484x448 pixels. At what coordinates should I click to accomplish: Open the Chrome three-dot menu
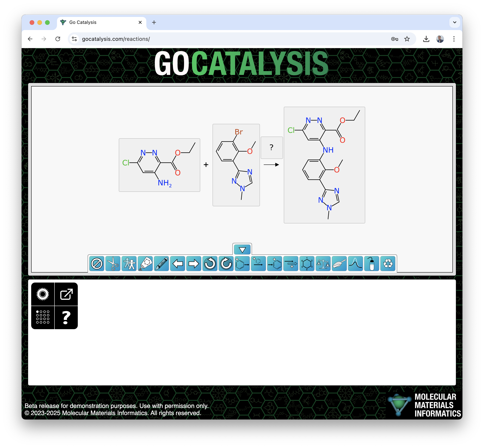(x=454, y=39)
